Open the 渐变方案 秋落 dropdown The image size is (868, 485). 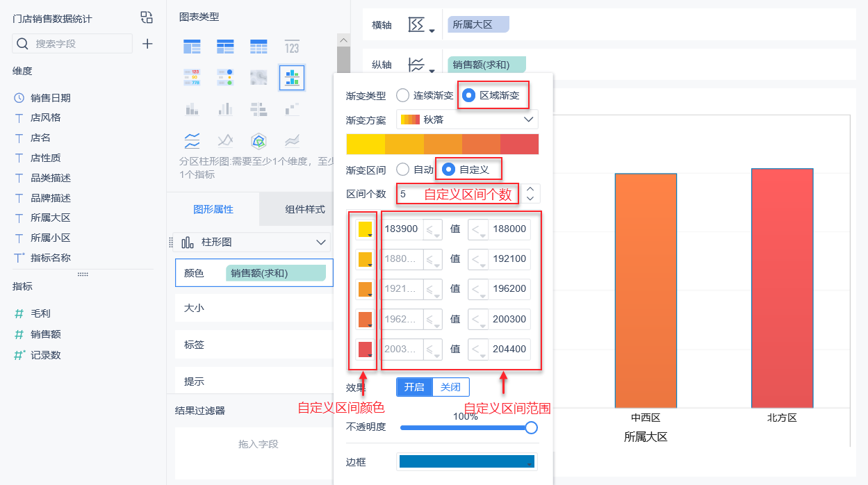click(x=467, y=120)
